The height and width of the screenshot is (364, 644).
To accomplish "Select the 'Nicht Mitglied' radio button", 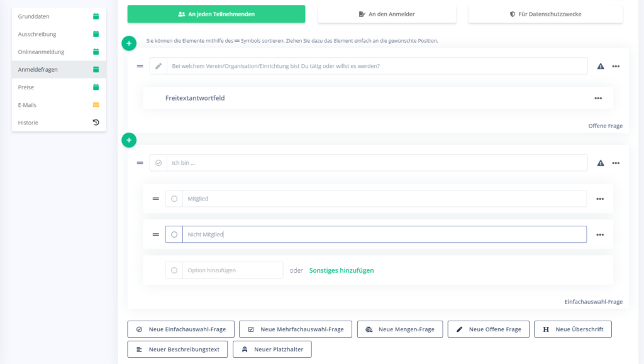I will [x=174, y=234].
